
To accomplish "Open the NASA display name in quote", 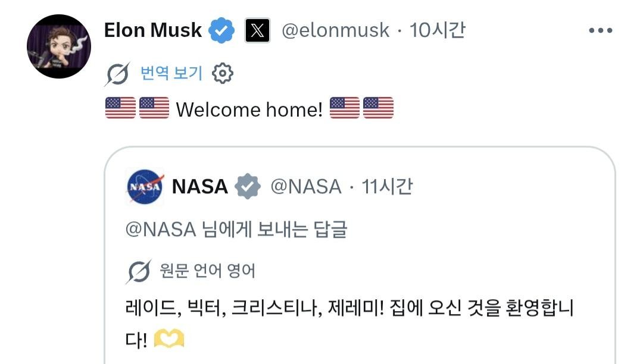I will click(x=200, y=187).
